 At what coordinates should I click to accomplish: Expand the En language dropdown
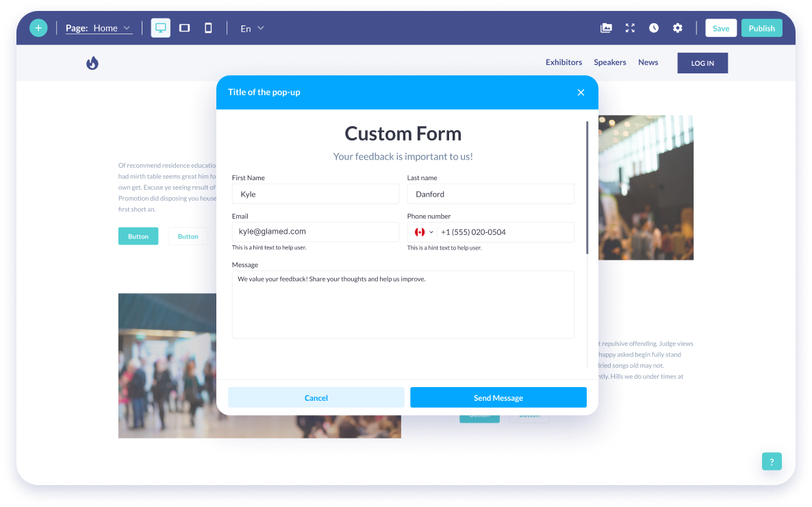click(x=252, y=28)
